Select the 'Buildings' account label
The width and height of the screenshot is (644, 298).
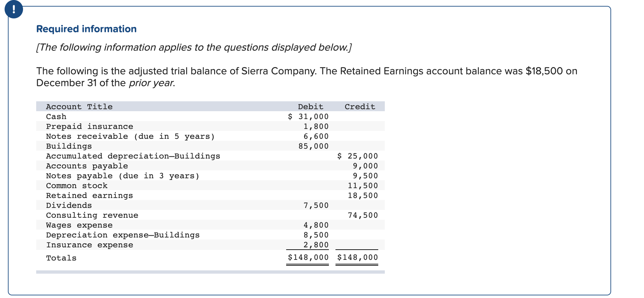point(69,146)
